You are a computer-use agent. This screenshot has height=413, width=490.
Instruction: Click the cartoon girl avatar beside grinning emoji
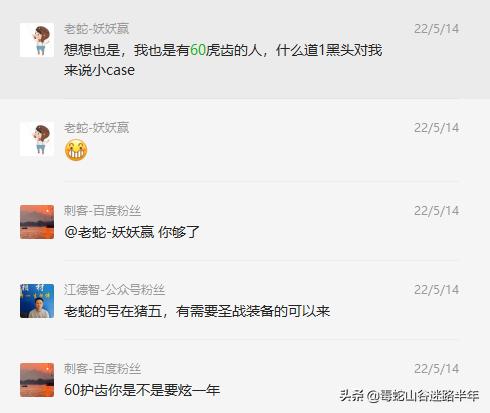tap(37, 139)
